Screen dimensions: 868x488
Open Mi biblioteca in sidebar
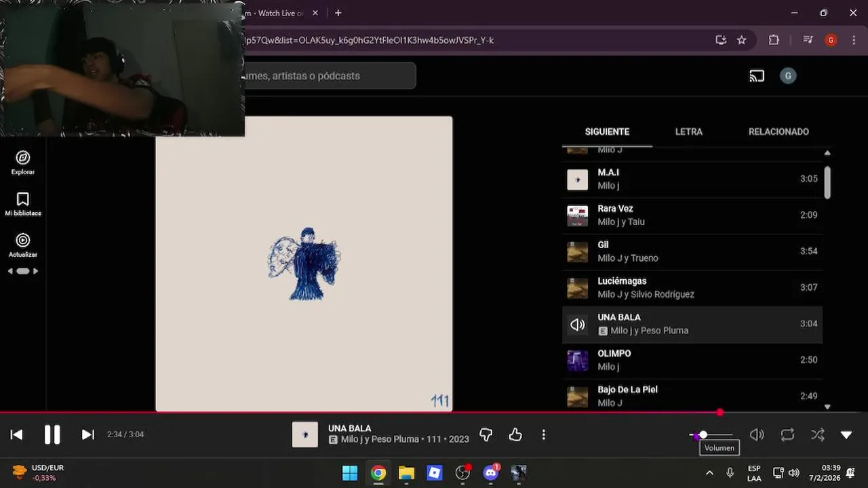tap(22, 205)
